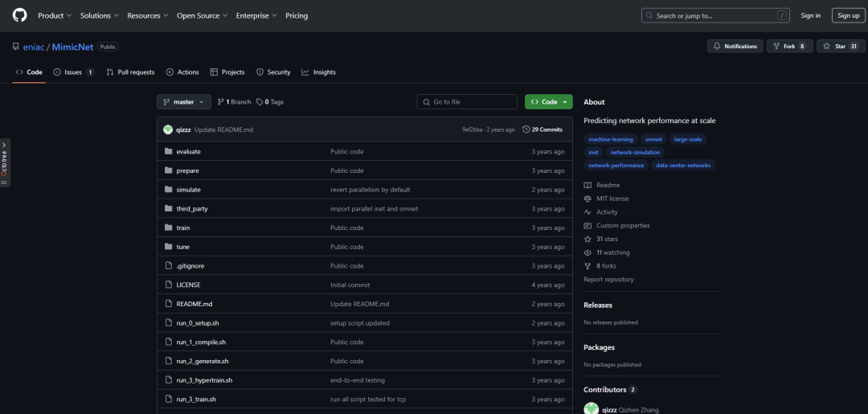Click the Go to file search field
The image size is (868, 414).
pyautogui.click(x=467, y=102)
